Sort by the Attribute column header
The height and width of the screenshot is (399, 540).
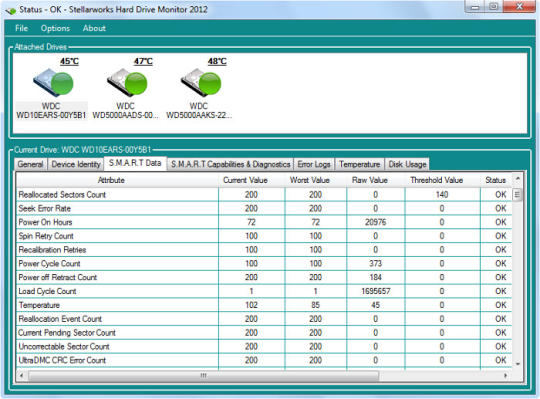[117, 180]
